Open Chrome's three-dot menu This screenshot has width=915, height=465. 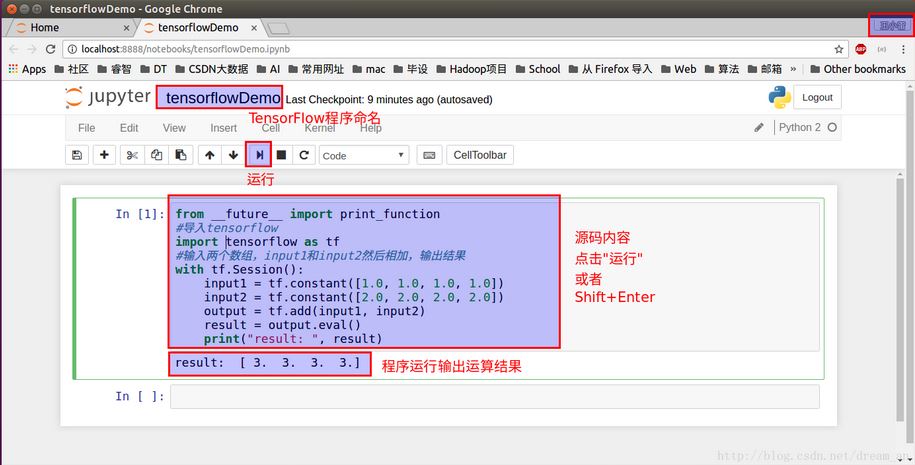903,49
